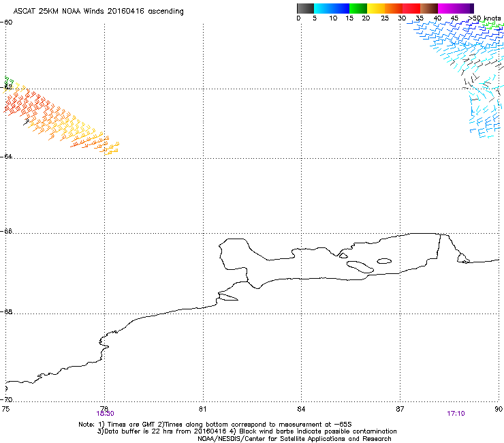Click the green 15-20 knots legend swatch
Viewport: 504px width, 443px height.
click(358, 8)
